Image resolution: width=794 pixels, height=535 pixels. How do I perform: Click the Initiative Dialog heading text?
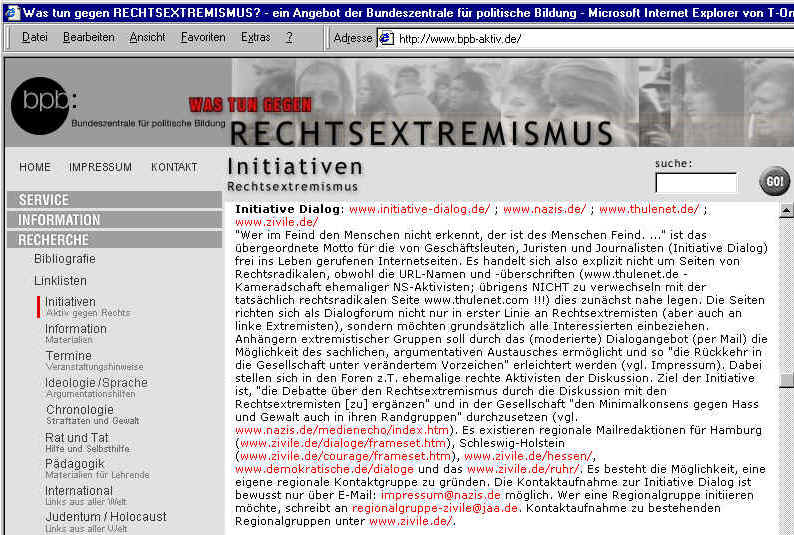pyautogui.click(x=289, y=209)
